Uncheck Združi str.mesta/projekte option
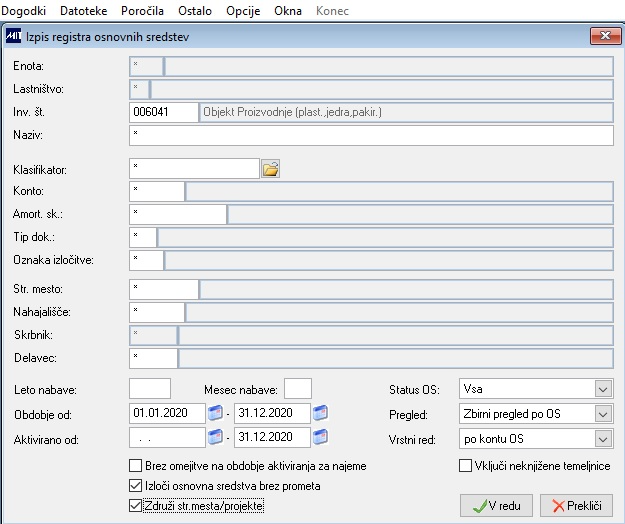The image size is (625, 524). (x=136, y=506)
